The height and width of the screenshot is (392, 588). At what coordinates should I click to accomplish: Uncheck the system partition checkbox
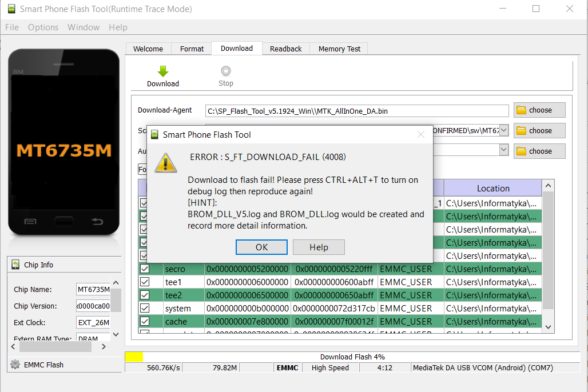pyautogui.click(x=145, y=308)
